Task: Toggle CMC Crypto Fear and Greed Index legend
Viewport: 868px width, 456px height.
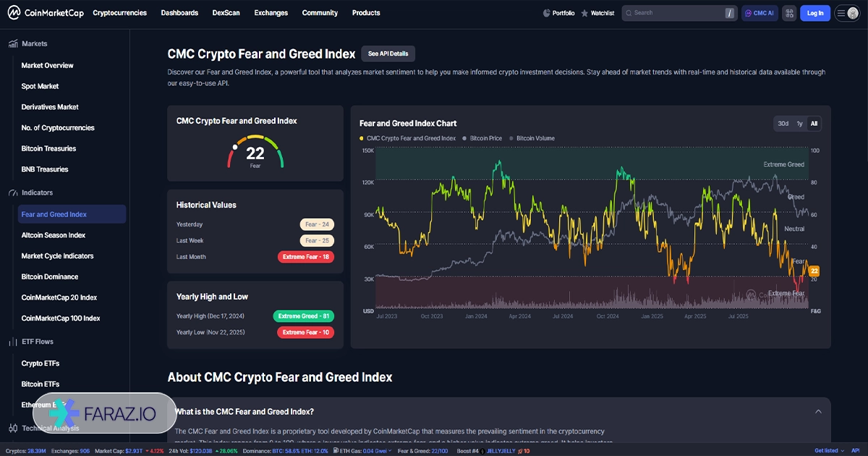Action: pos(408,138)
